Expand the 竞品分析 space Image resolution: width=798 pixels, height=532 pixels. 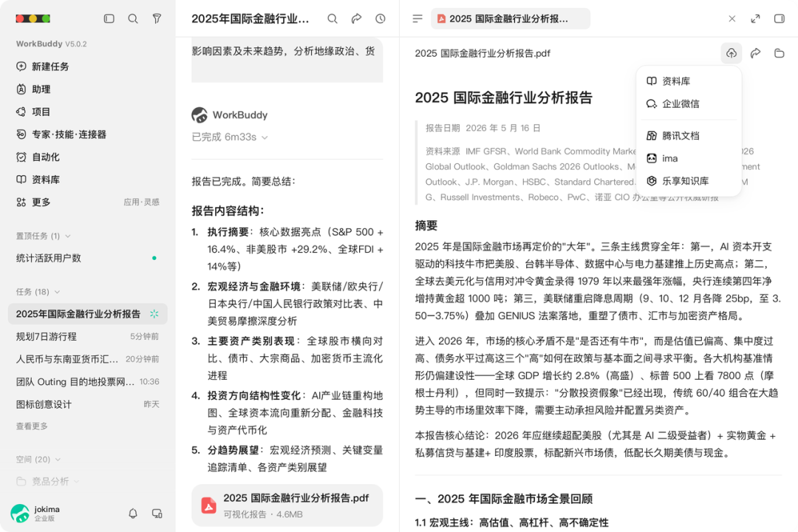[48, 481]
